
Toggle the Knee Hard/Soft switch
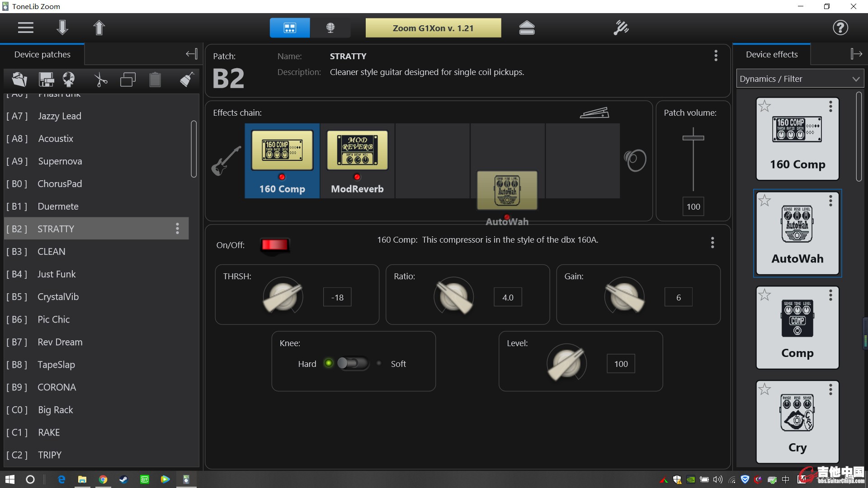coord(353,363)
